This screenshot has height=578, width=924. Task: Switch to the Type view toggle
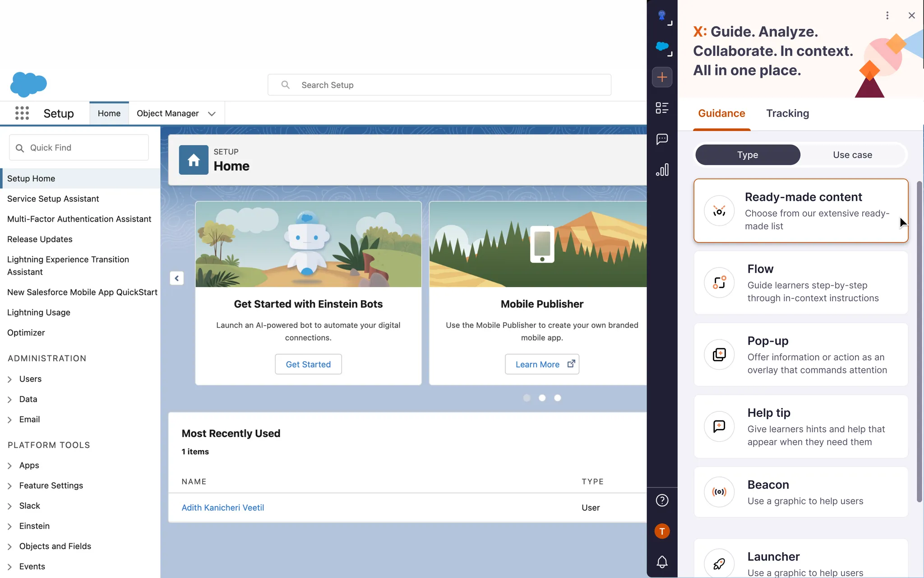click(x=747, y=154)
